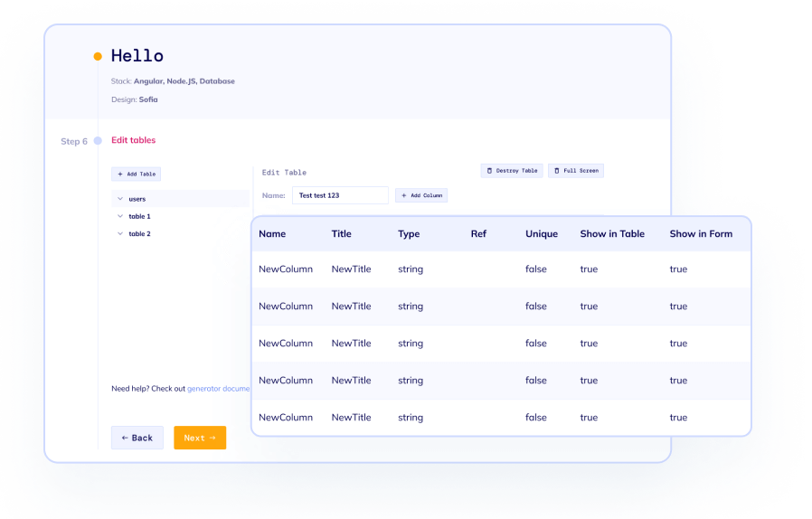Go back with the Back button

point(137,438)
